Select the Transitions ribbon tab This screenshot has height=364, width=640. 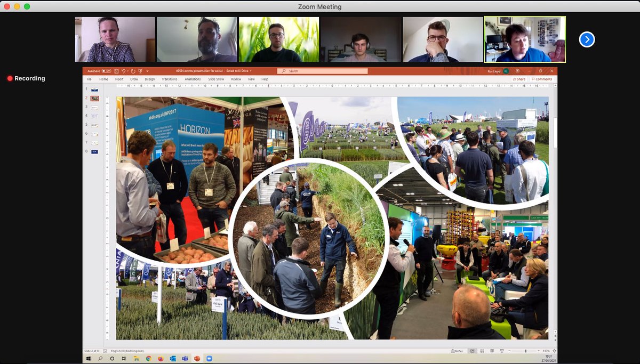170,79
